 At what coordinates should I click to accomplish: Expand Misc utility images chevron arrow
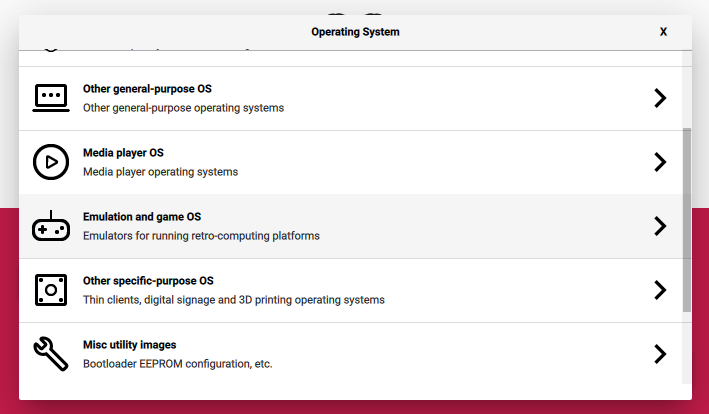pos(660,354)
